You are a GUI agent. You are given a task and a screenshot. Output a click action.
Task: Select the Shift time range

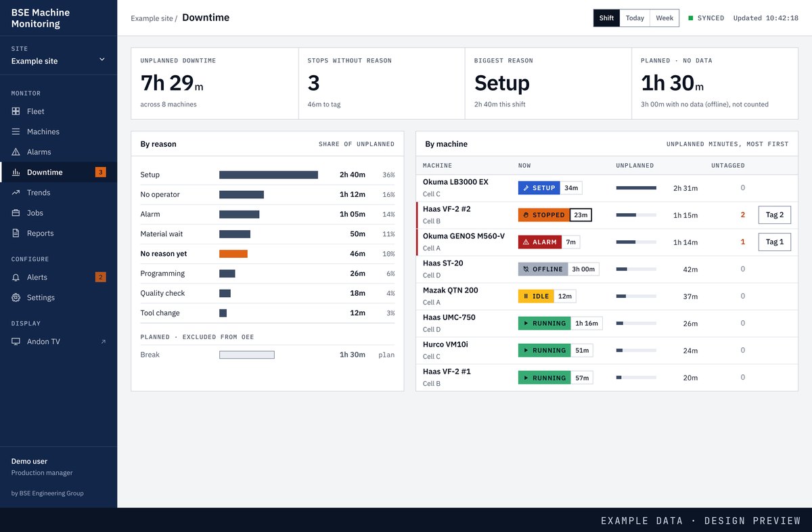606,18
